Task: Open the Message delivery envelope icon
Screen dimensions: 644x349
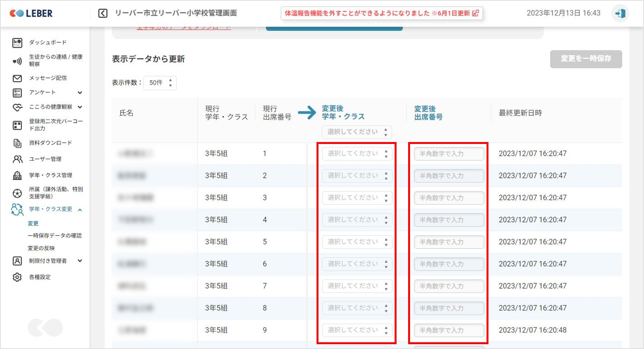Action: tap(17, 78)
